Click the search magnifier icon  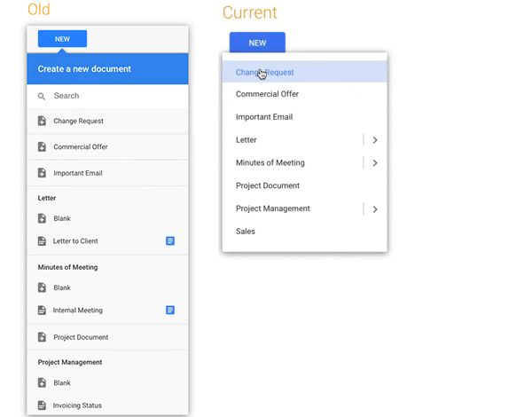42,97
